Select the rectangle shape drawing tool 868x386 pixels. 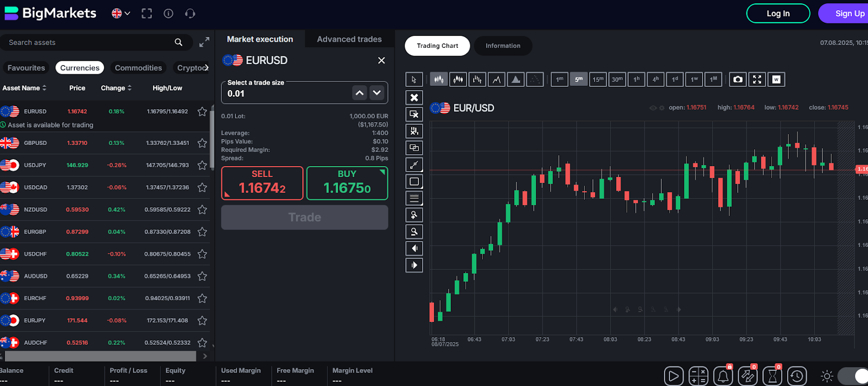414,181
